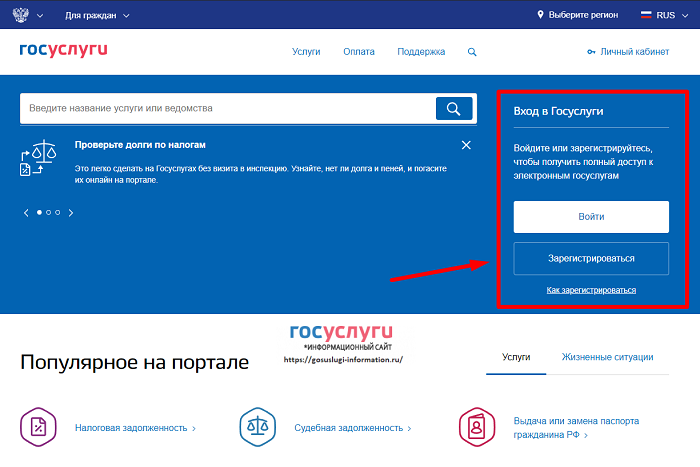This screenshot has width=700, height=467.
Task: Select the third banner slide dot
Action: [x=58, y=213]
